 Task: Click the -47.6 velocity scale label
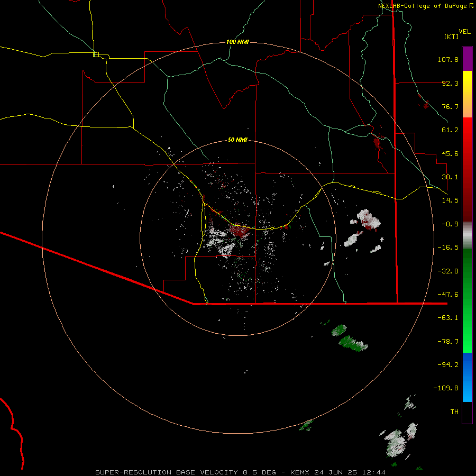(448, 295)
